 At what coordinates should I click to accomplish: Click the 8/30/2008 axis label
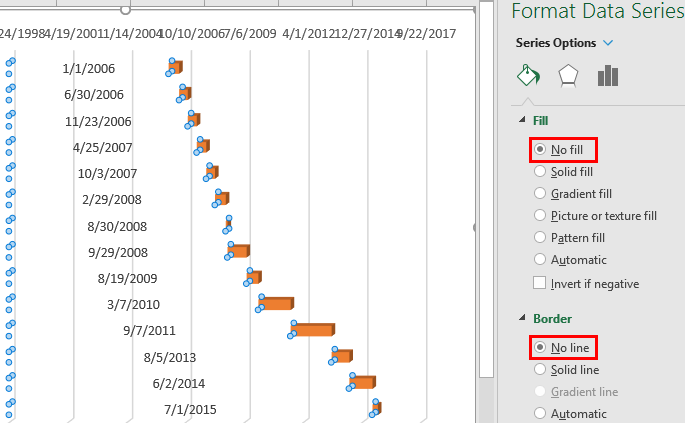point(117,226)
